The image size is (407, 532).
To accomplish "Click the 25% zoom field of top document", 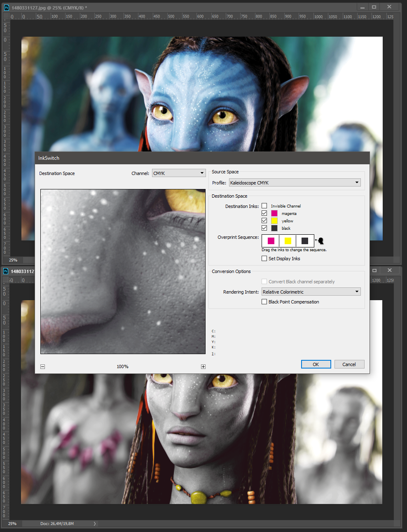I will click(13, 260).
